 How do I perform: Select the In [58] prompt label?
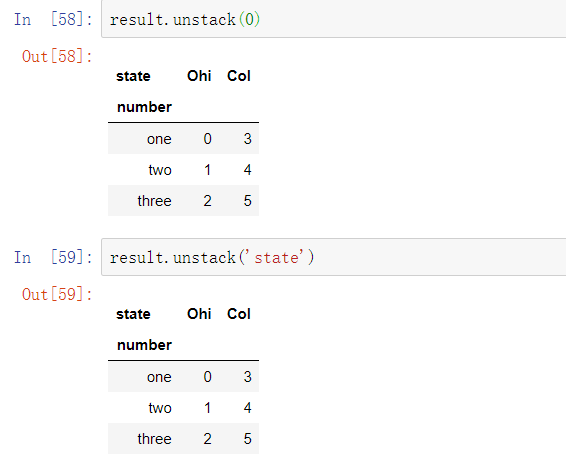point(53,19)
